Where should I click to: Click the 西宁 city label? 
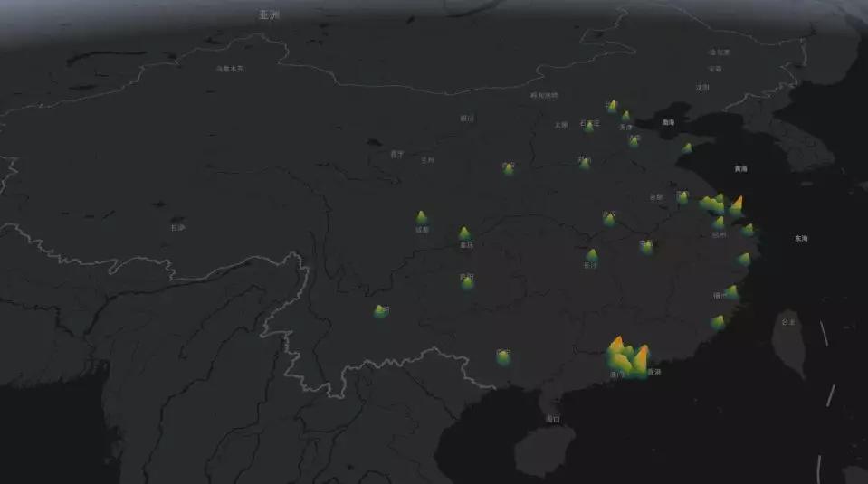(397, 154)
